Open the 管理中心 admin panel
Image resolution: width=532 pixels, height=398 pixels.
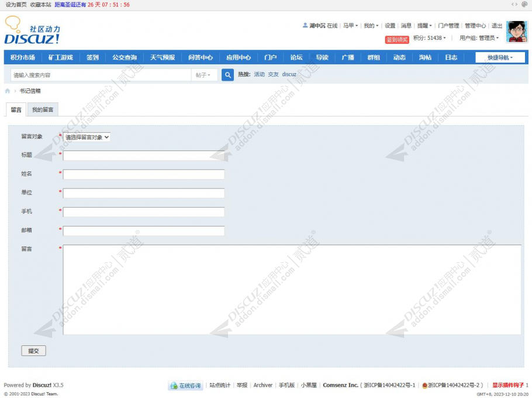pyautogui.click(x=477, y=25)
